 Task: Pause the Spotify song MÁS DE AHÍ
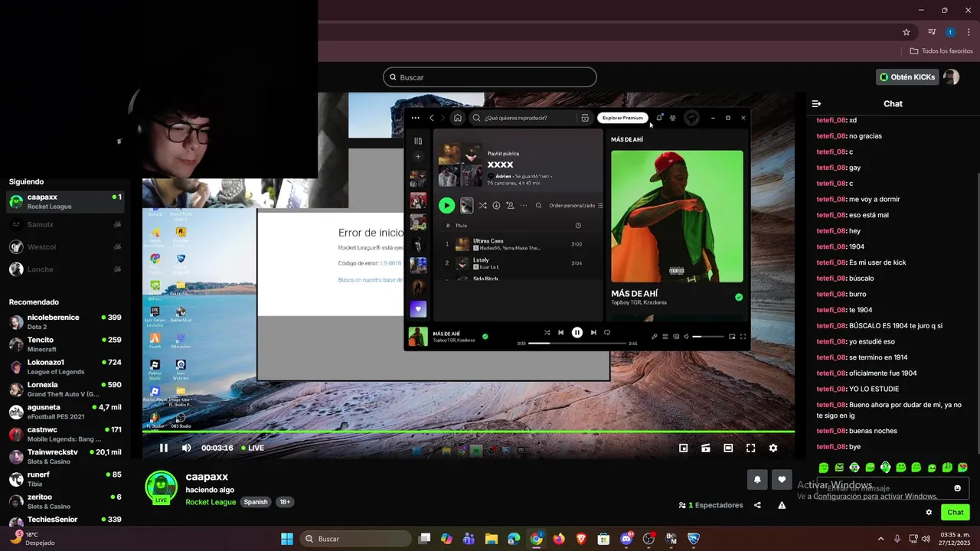point(577,332)
